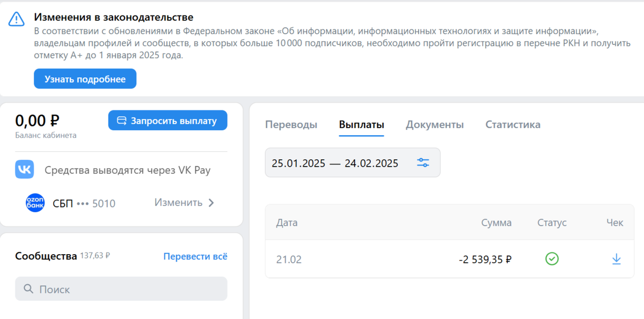Screen dimensions: 644x319
Task: Click the Перевести всё link
Action: tap(195, 256)
